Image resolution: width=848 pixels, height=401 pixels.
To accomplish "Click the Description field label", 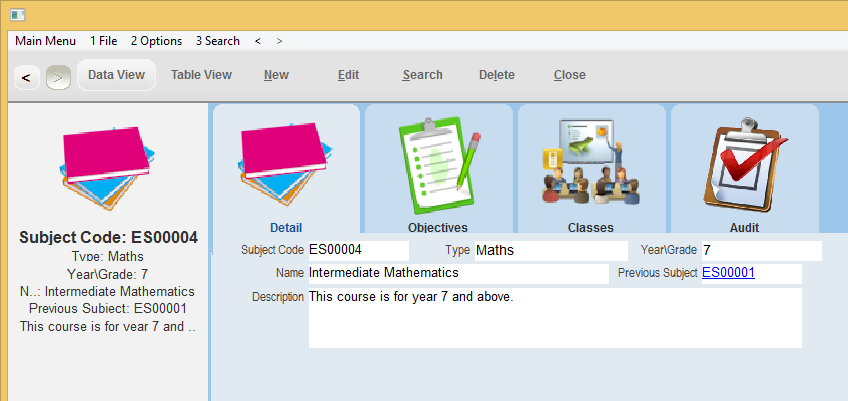I will click(x=278, y=298).
